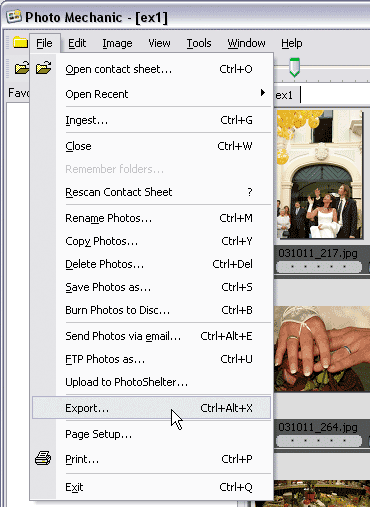Choose Delete Photos menu item

[152, 264]
